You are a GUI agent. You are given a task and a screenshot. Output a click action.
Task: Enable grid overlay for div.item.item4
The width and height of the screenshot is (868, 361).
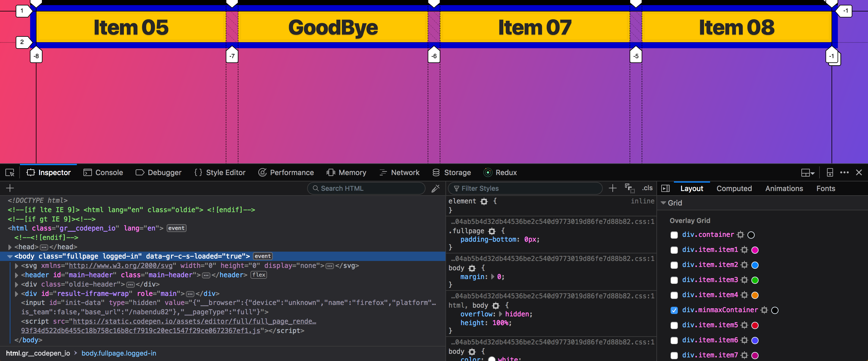click(x=674, y=295)
